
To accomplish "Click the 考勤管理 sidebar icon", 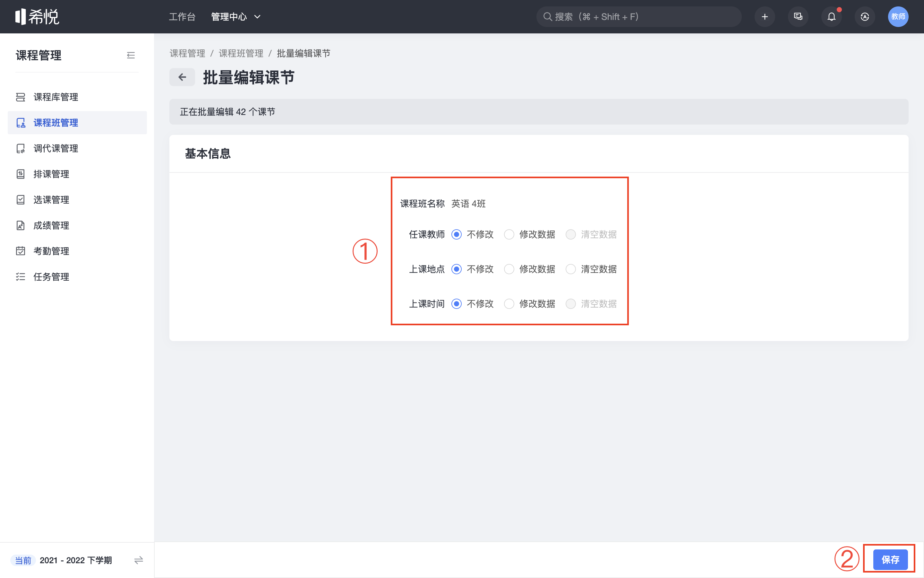I will (x=21, y=251).
